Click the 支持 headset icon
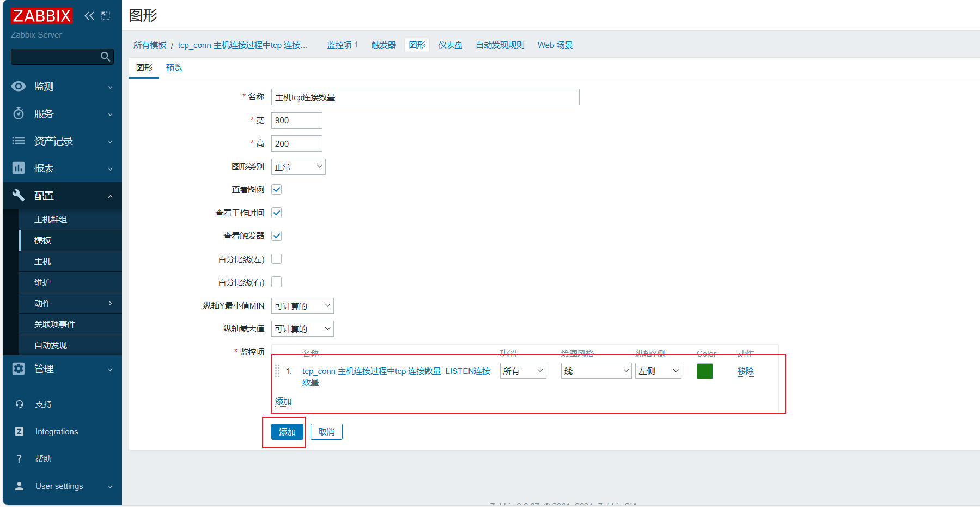The width and height of the screenshot is (980, 507). point(20,404)
